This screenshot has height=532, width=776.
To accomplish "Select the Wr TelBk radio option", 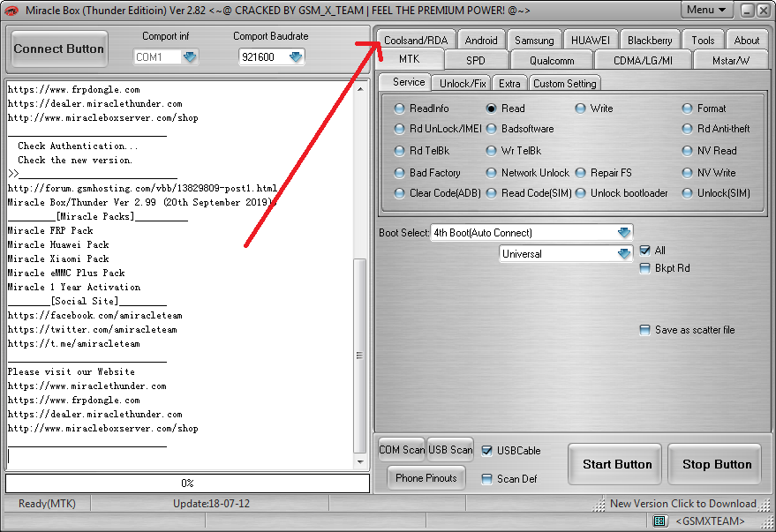I will click(x=491, y=150).
